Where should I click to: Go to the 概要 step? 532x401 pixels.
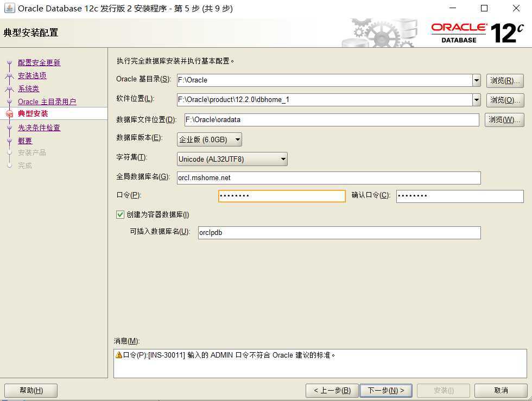pyautogui.click(x=25, y=141)
